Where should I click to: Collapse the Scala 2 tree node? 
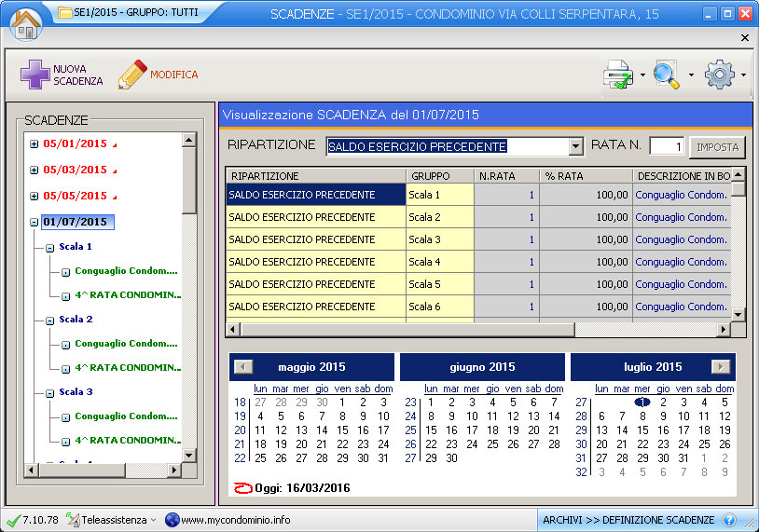click(50, 320)
